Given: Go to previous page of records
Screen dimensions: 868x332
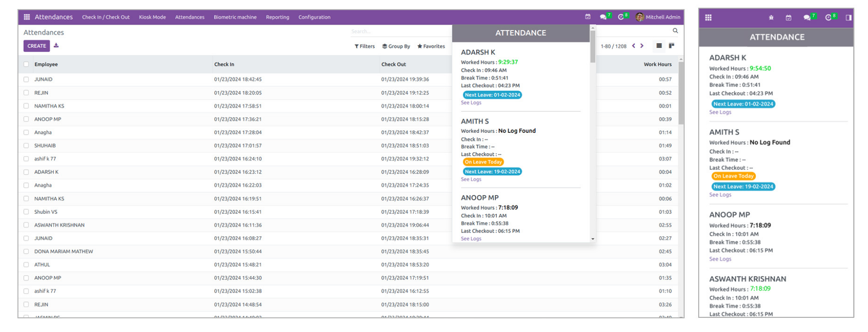Looking at the screenshot, I should (x=634, y=46).
